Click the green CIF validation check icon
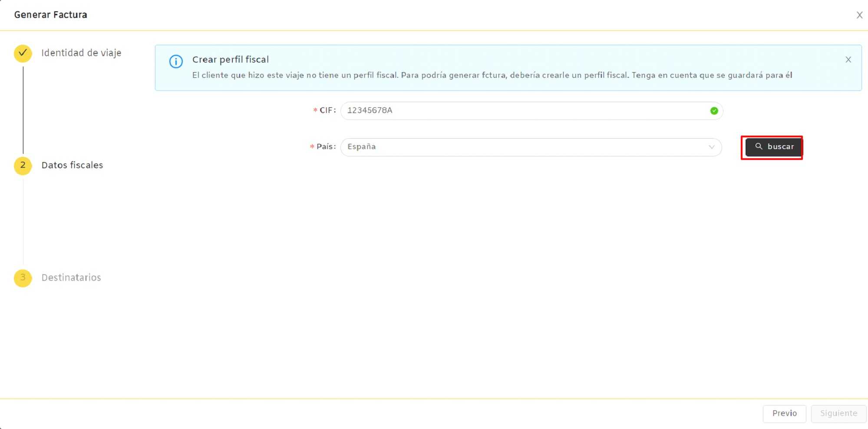Viewport: 868px width, 429px height. coord(714,111)
